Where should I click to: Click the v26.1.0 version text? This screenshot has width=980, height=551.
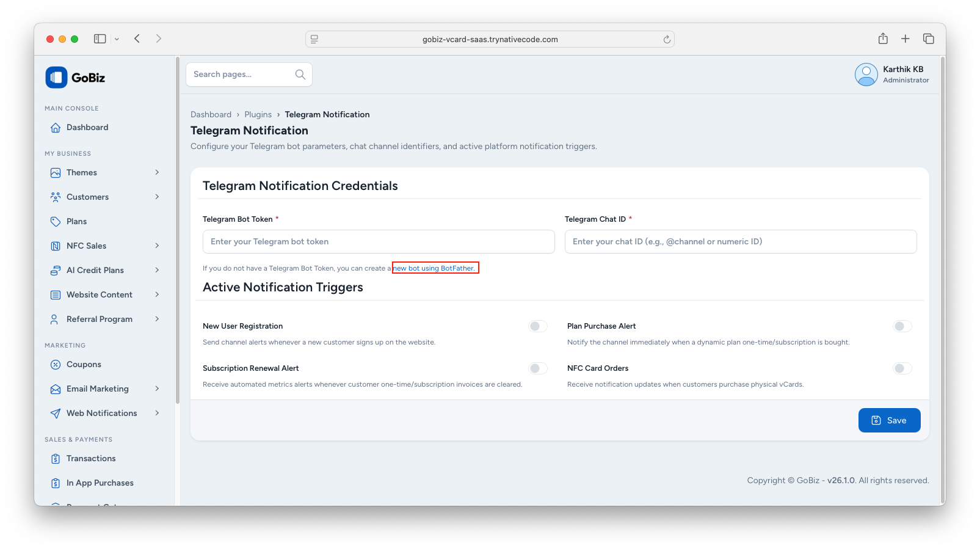tap(841, 481)
